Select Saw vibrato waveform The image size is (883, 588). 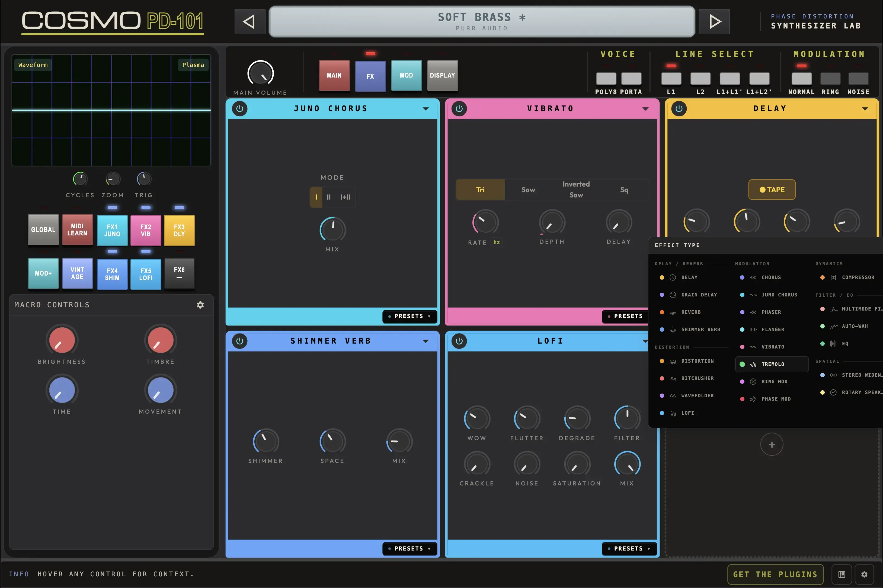click(x=528, y=190)
